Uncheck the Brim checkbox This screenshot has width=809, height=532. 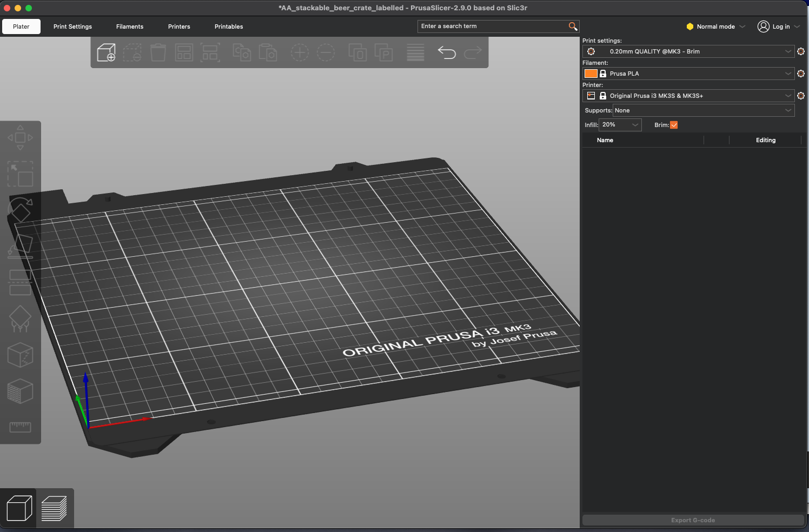(x=674, y=125)
